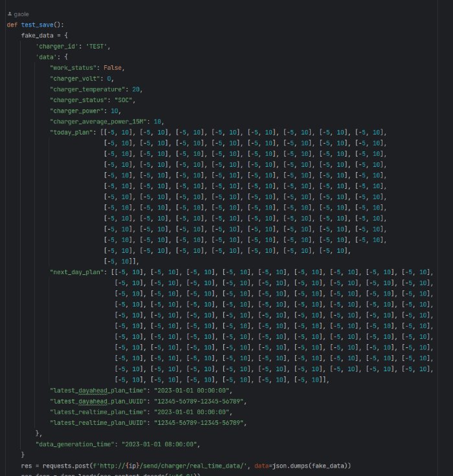Viewport: 453px width, 476px height.
Task: Click the "latest_dayahead_plan_time" key
Action: 100,390
